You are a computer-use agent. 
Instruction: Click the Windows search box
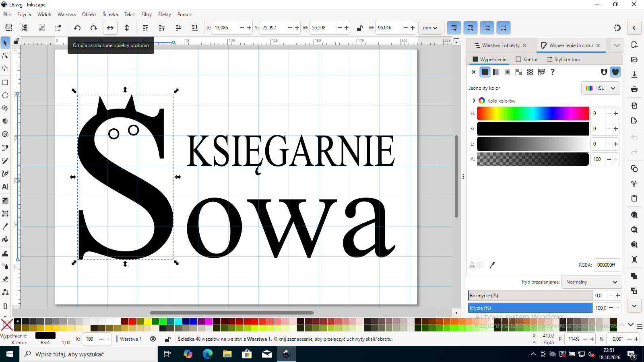coord(89,354)
